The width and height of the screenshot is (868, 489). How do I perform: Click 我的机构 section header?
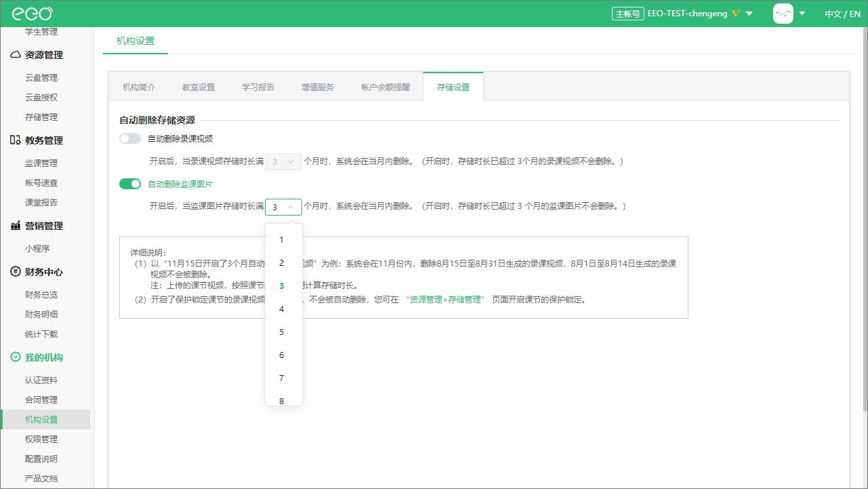point(44,357)
